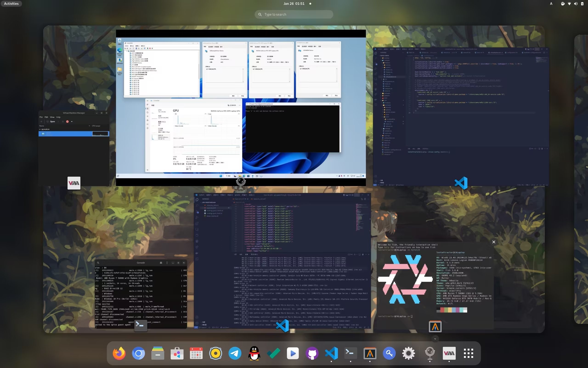Click the VMM badge on Virtual Machine Manager window
The image size is (588, 368).
pyautogui.click(x=74, y=183)
